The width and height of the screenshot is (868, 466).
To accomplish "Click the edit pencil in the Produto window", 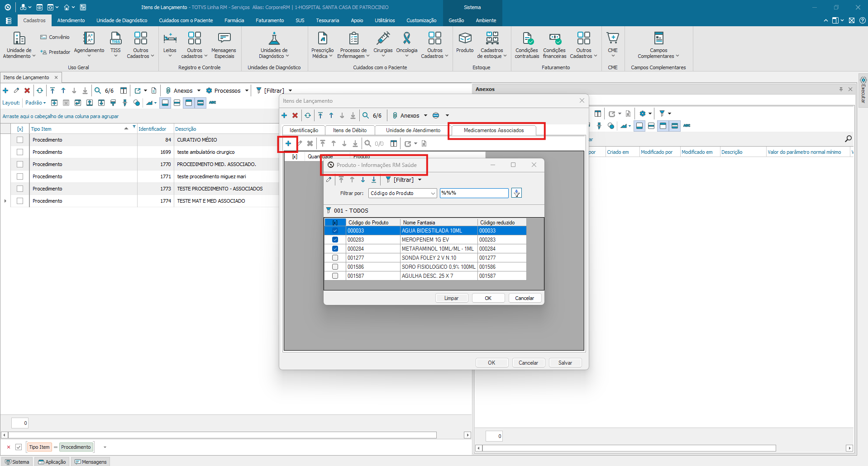I will [x=329, y=180].
